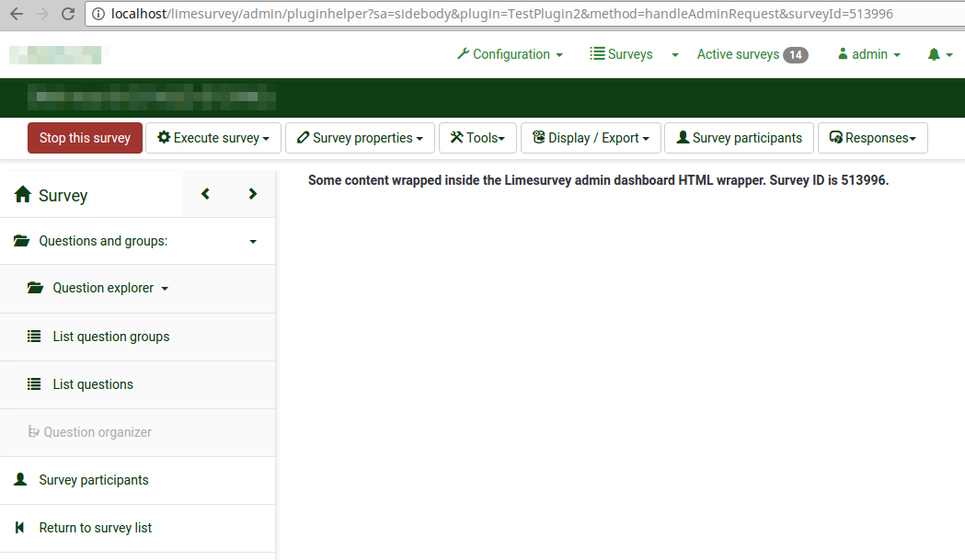
Task: Collapse Questions and groups caret
Action: (253, 242)
